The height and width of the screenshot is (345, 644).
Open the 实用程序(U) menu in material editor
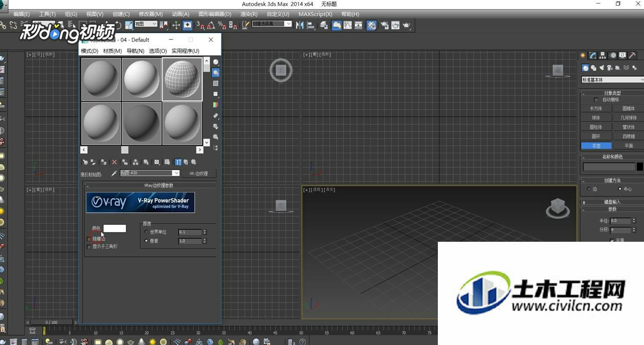185,51
